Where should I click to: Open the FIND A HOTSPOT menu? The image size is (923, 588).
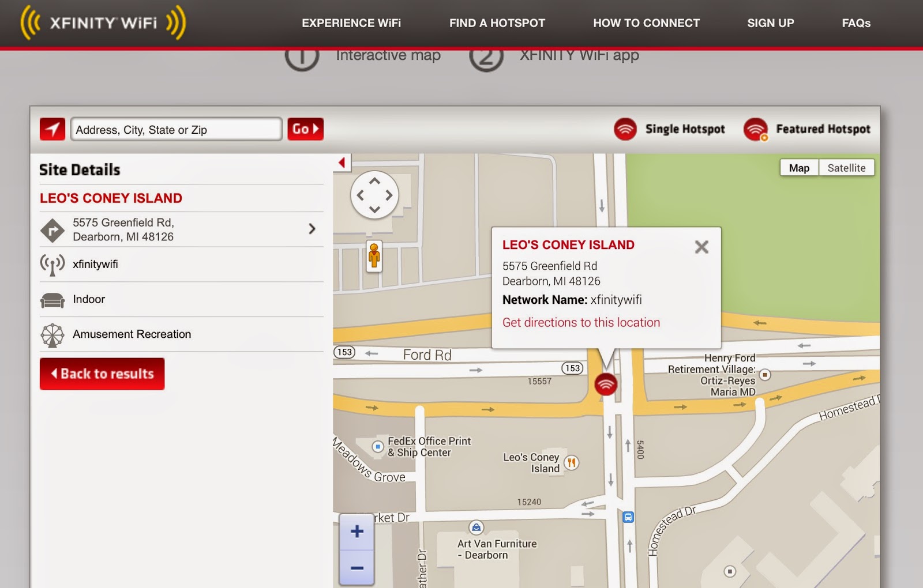pyautogui.click(x=497, y=23)
